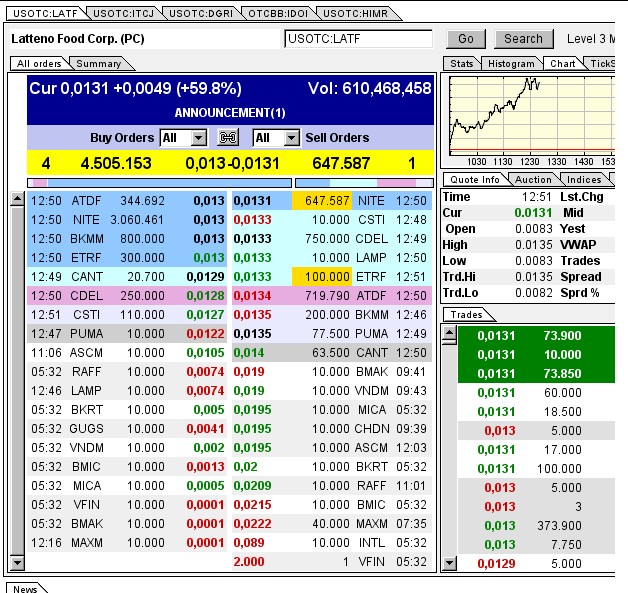Viewport: 628px width, 593px height.
Task: Click the USOTC:LATF symbol input field
Action: (358, 39)
